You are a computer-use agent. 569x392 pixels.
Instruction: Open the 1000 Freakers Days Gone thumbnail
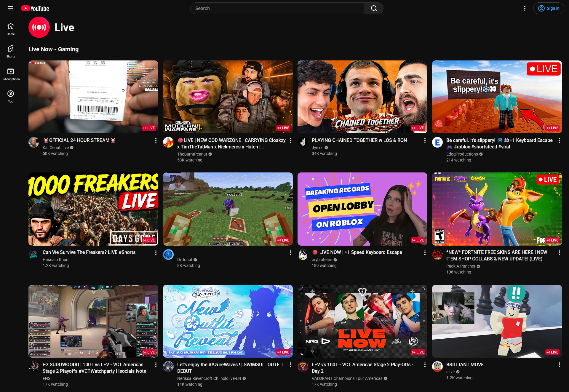(93, 209)
